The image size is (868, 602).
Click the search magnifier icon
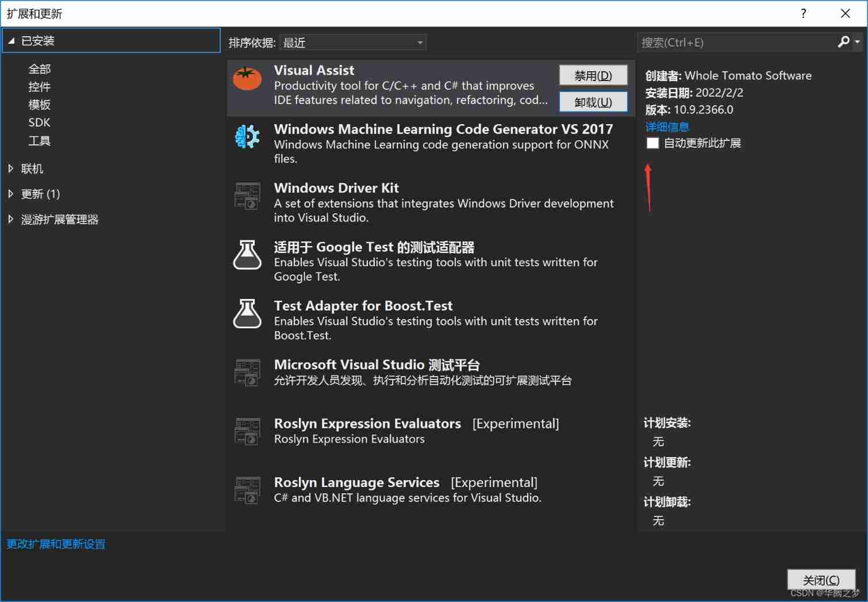(843, 42)
